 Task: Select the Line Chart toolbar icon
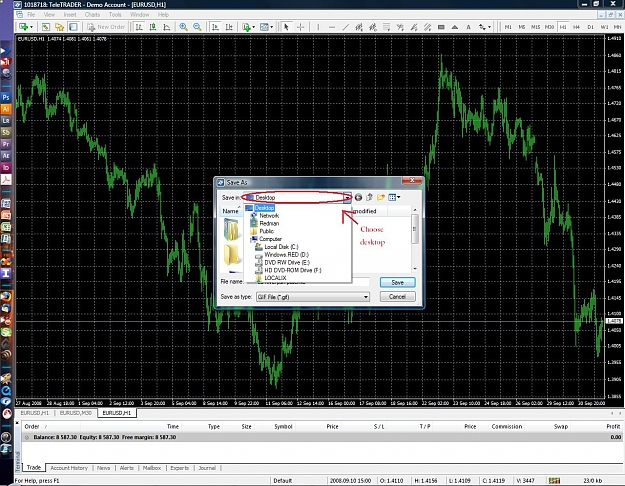pyautogui.click(x=167, y=27)
